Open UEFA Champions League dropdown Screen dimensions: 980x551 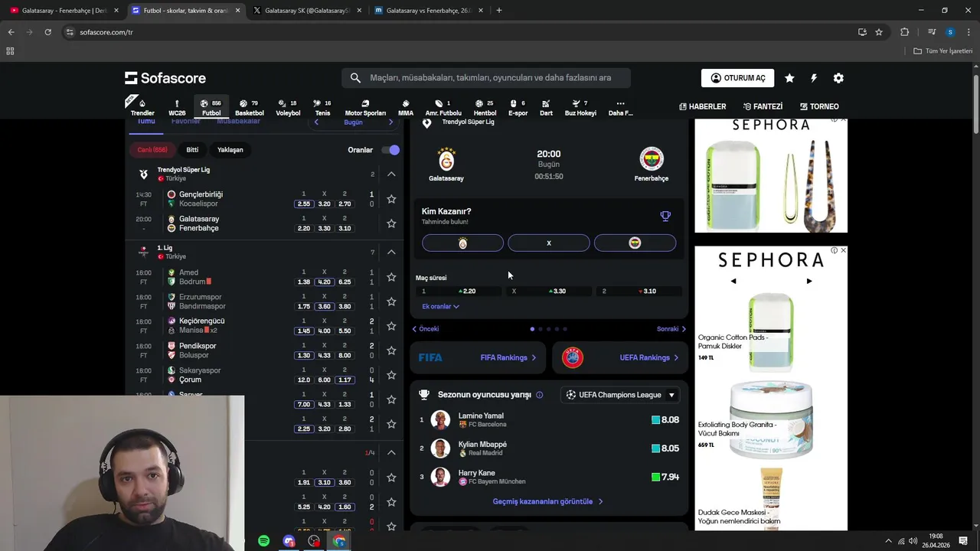(621, 395)
